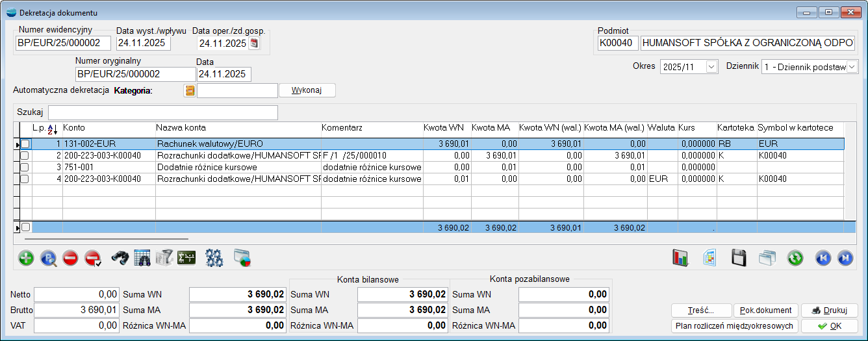The width and height of the screenshot is (868, 341).
Task: Click the bar chart icon
Action: point(680,258)
